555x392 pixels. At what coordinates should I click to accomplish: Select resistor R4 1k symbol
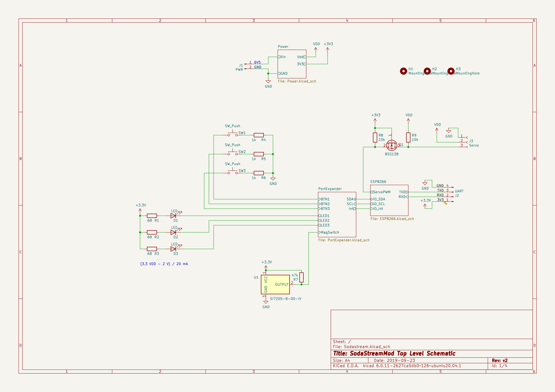(x=259, y=135)
